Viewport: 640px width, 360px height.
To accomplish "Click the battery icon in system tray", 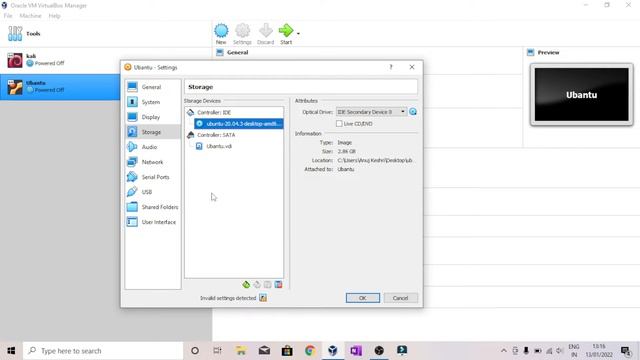I will point(538,351).
